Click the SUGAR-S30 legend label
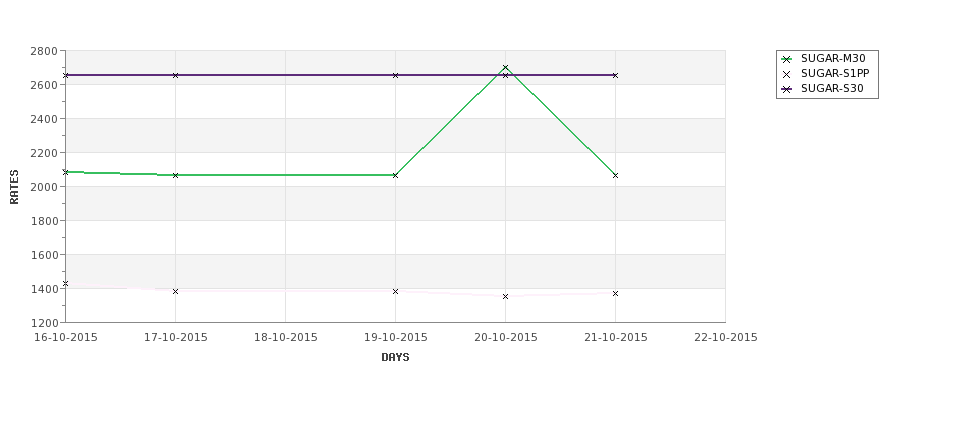975x429 pixels. coord(832,88)
